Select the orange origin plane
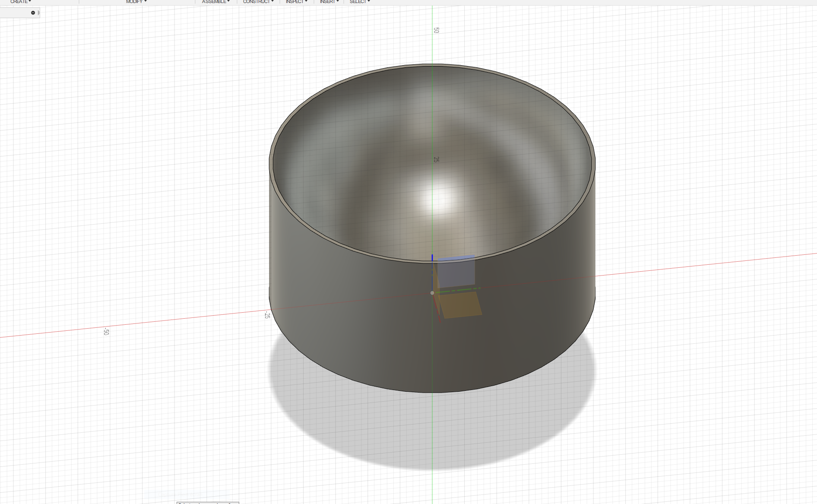The width and height of the screenshot is (817, 504). tap(461, 305)
